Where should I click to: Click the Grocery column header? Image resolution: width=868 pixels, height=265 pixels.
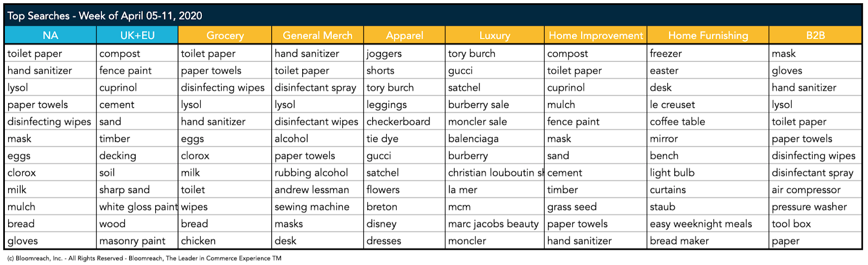click(225, 35)
